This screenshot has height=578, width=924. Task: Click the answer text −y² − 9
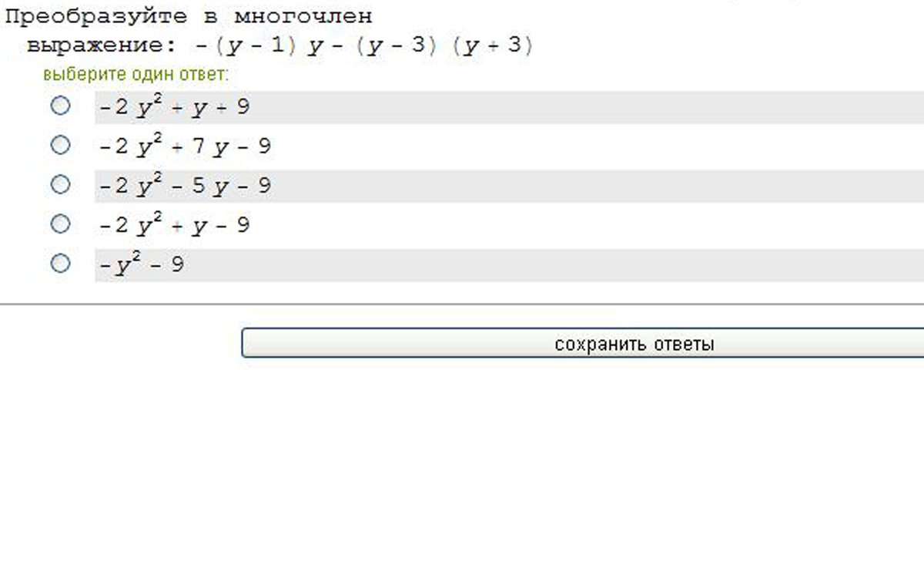(x=142, y=266)
